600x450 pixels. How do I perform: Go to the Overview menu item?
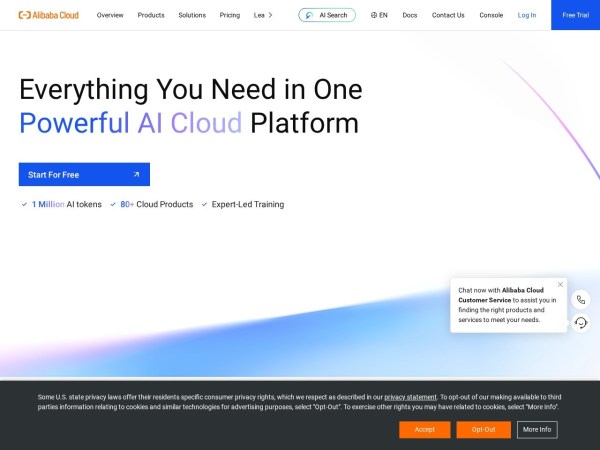pos(110,15)
